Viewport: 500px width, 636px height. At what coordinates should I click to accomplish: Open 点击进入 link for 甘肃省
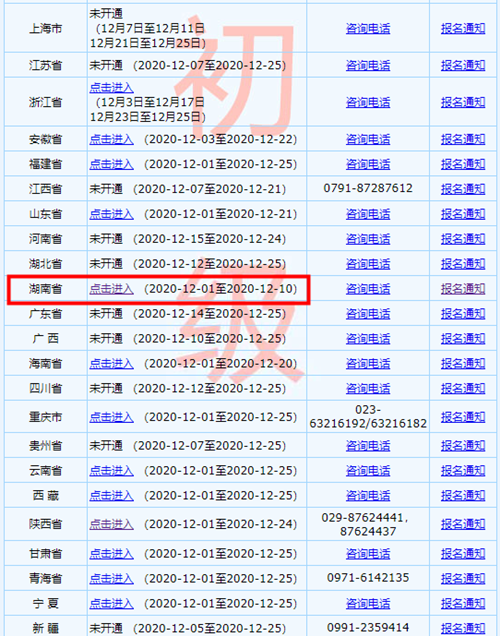click(x=112, y=554)
